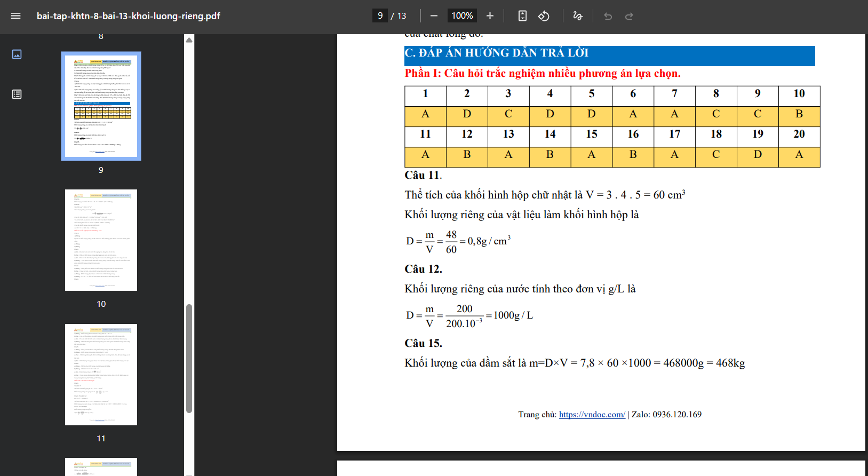Click the fit to page icon
The width and height of the screenshot is (868, 476).
[x=522, y=16]
